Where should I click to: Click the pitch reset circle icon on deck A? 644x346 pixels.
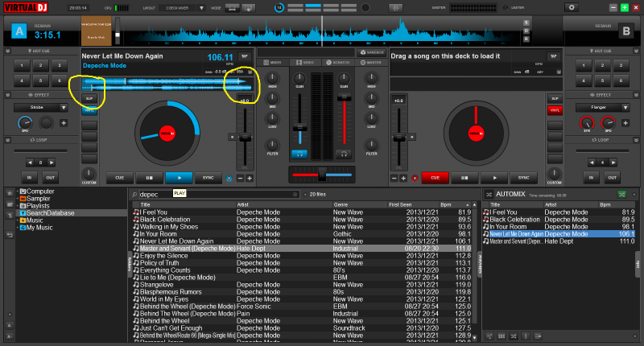point(229,178)
